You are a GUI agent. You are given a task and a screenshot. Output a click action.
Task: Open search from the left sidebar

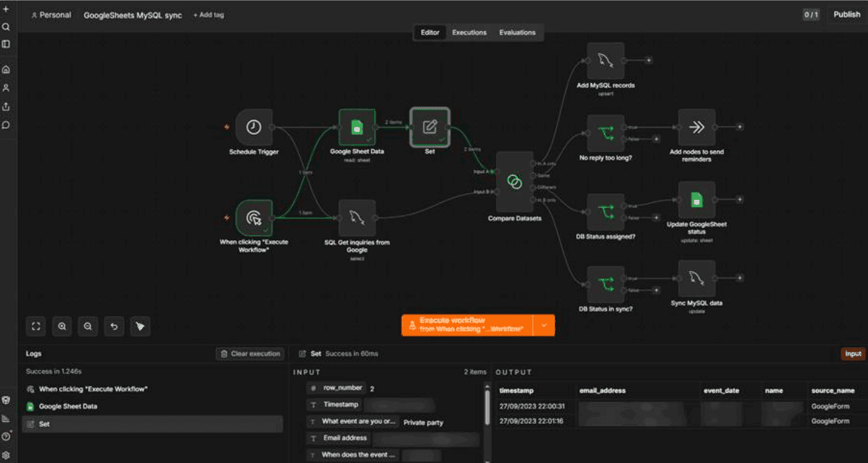pos(6,27)
